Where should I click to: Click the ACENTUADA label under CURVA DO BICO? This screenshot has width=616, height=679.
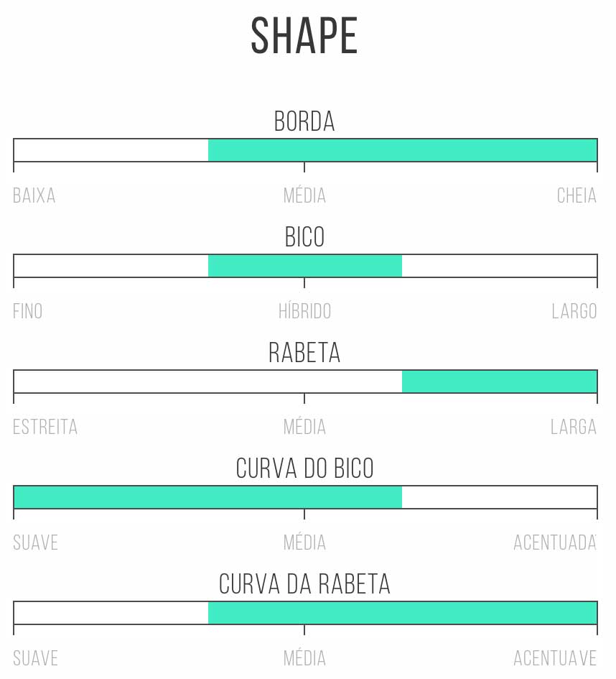pyautogui.click(x=555, y=542)
